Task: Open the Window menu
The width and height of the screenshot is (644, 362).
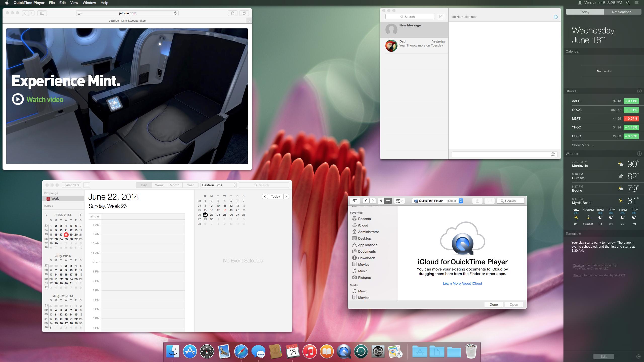Action: pyautogui.click(x=89, y=3)
